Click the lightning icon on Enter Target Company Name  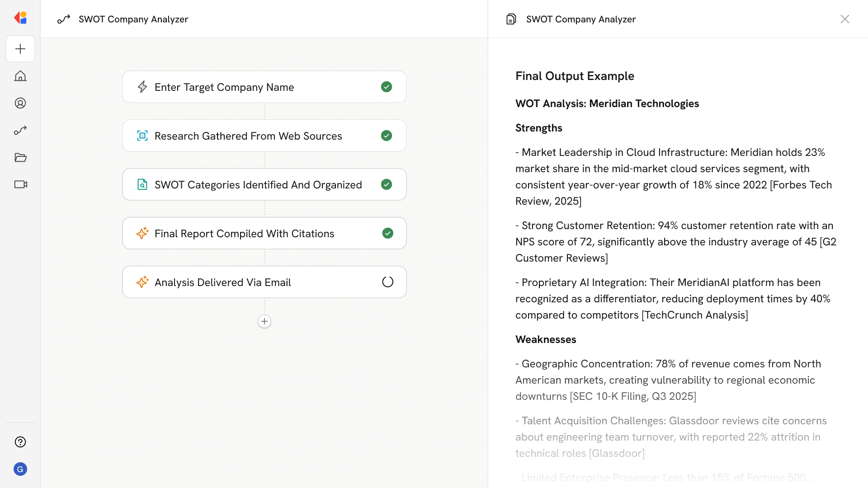(x=142, y=87)
